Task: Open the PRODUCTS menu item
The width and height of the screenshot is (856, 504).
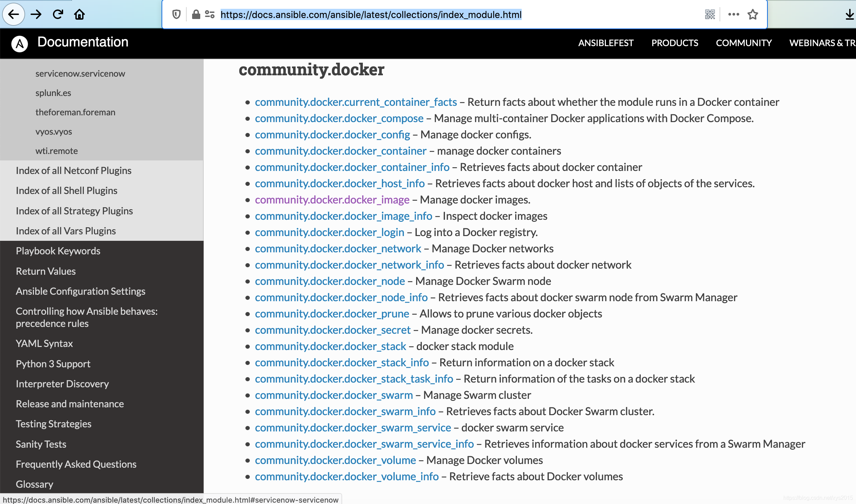Action: pyautogui.click(x=675, y=43)
